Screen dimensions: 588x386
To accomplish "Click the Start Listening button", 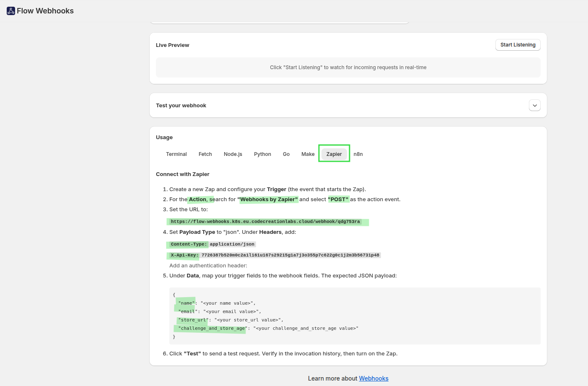I will (x=518, y=45).
